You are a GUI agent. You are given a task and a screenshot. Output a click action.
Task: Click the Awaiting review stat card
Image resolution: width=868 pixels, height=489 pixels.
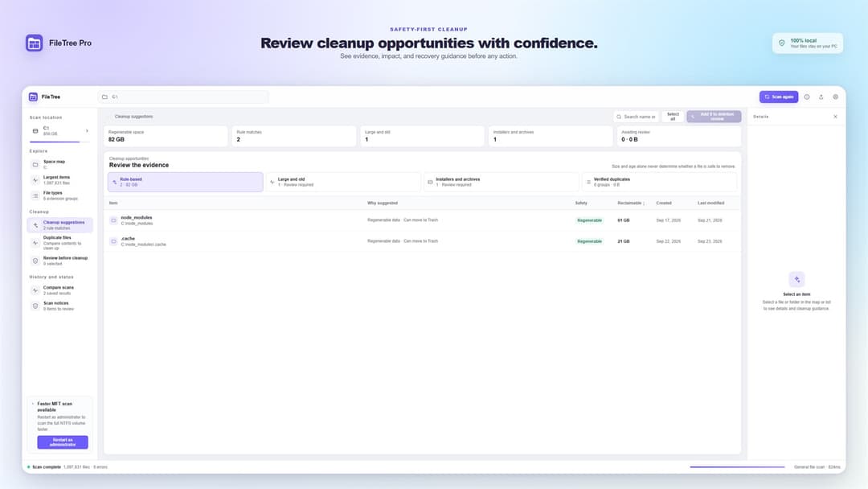tap(679, 136)
